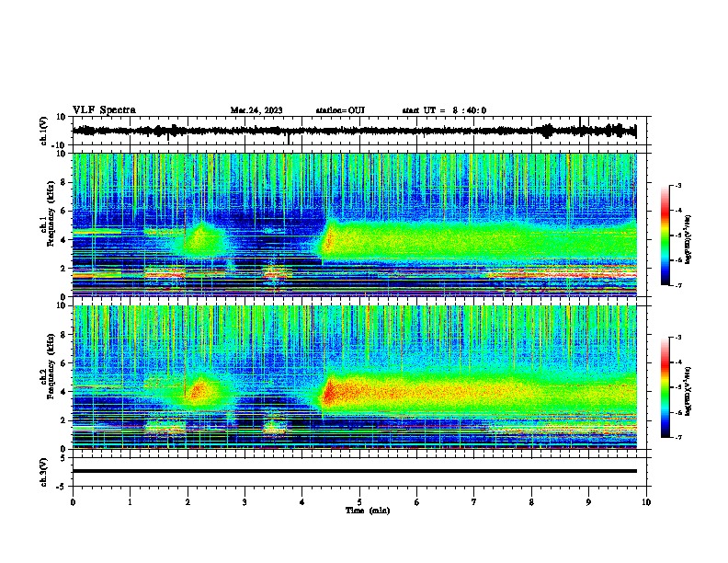The height and width of the screenshot is (563, 728).
Task: Click tick label "3" on the time axis
Action: (245, 502)
